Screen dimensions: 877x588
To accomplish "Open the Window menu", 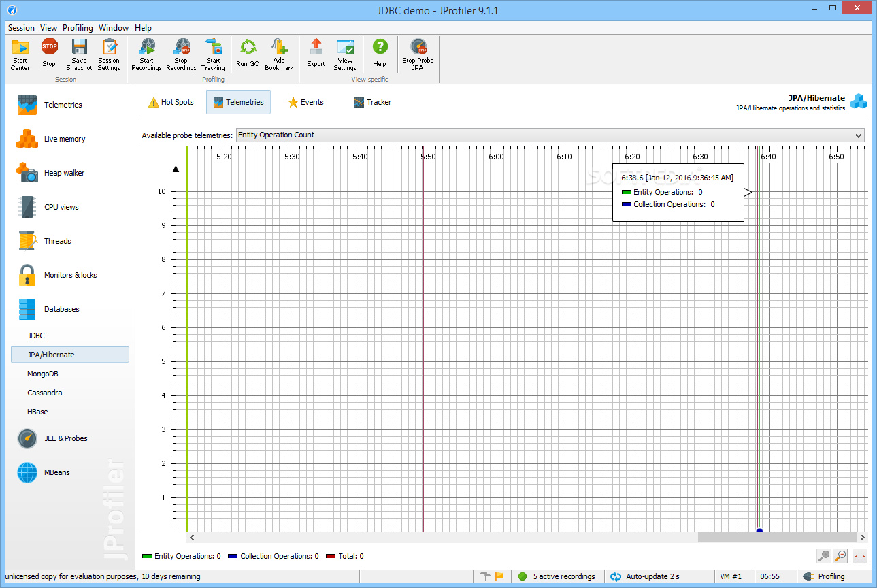I will pyautogui.click(x=114, y=28).
